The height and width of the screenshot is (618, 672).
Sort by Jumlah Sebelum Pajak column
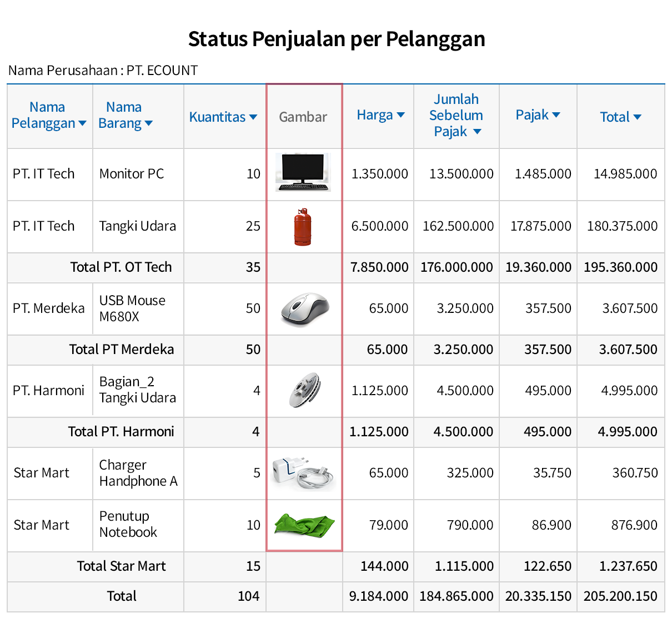pos(477,132)
